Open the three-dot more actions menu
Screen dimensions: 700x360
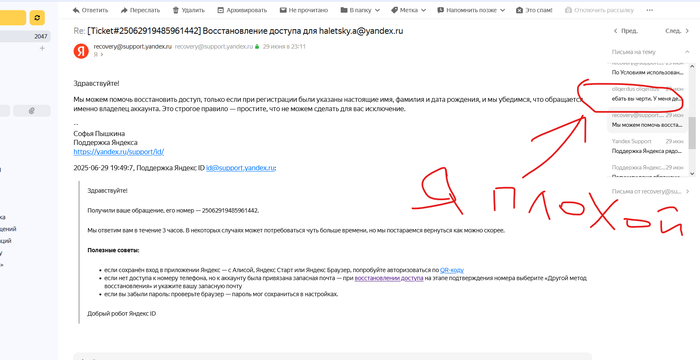(x=650, y=10)
